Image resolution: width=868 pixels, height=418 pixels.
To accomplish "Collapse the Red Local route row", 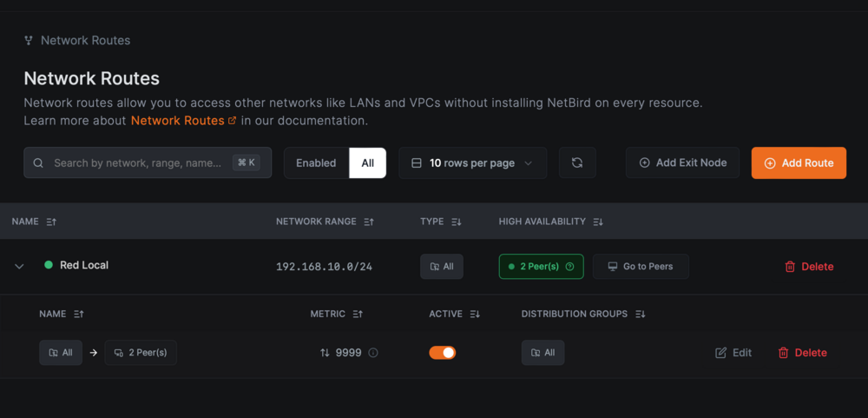I will [19, 267].
